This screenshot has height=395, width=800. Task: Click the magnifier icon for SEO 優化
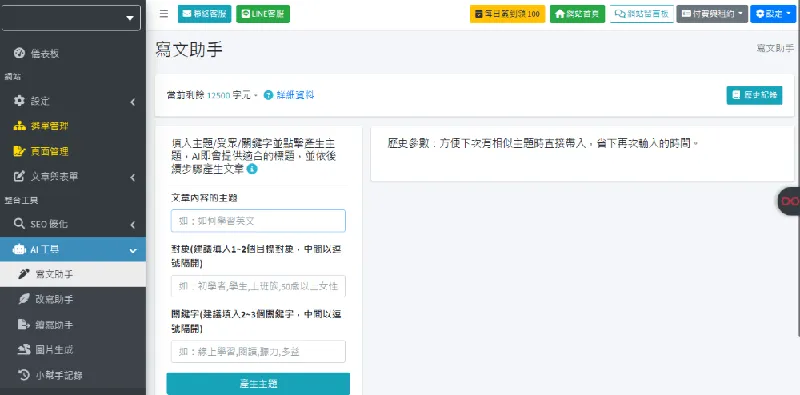point(19,224)
